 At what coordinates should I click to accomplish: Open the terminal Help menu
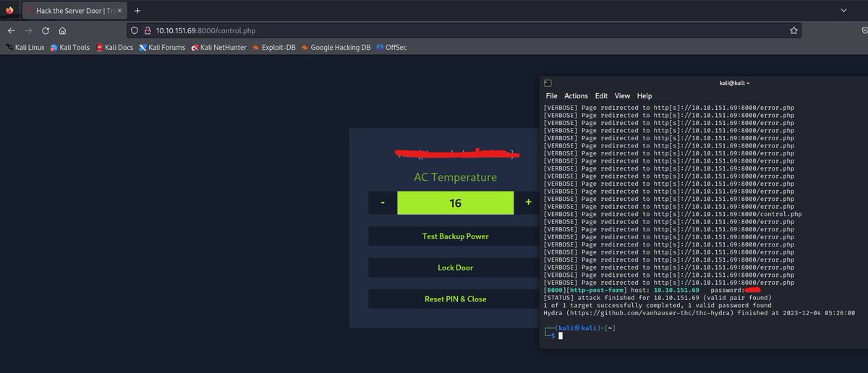tap(644, 95)
